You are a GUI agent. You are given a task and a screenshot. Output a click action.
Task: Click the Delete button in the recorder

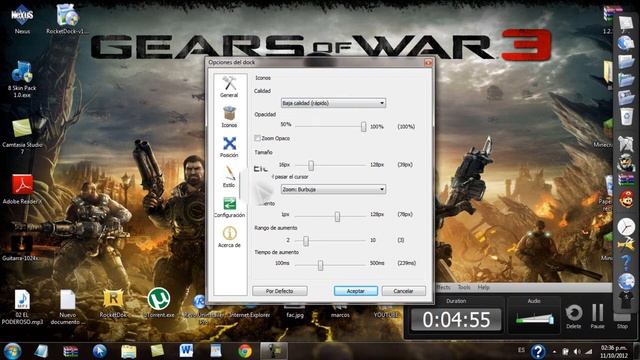(573, 317)
